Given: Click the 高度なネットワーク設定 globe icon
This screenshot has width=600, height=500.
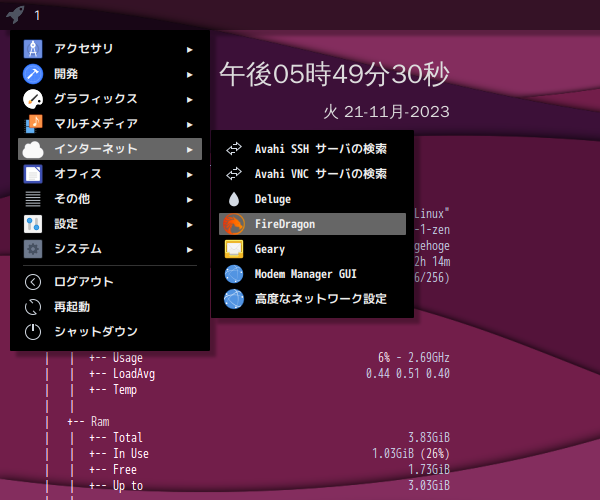Looking at the screenshot, I should (234, 299).
